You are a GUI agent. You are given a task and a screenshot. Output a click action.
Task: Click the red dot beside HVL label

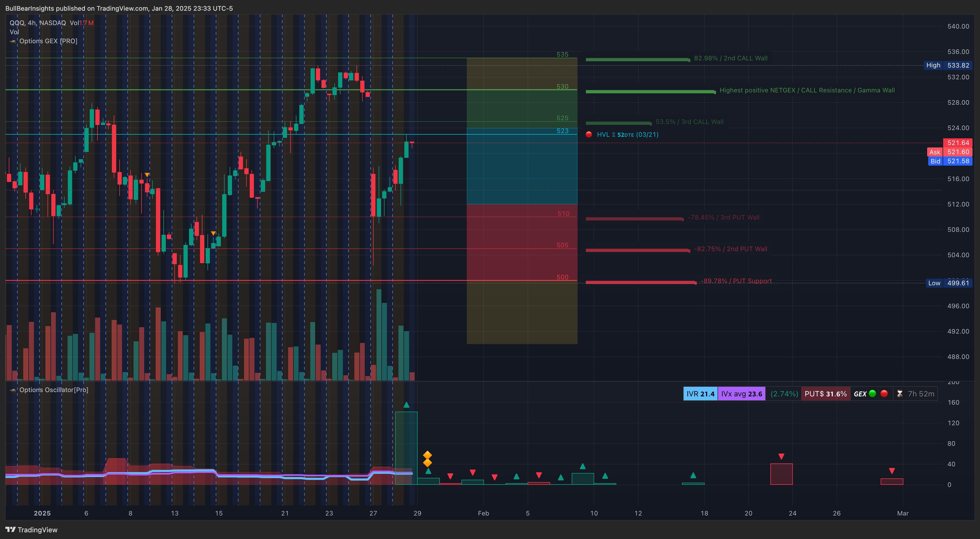pos(589,134)
